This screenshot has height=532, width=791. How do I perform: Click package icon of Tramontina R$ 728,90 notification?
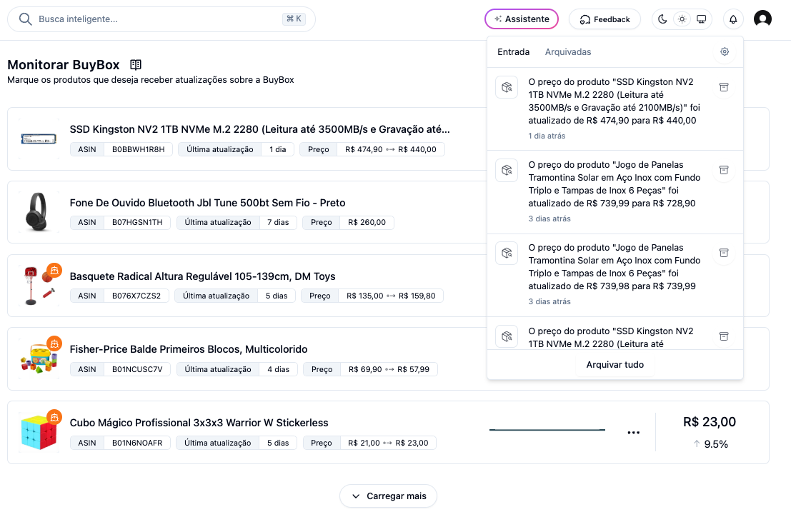point(507,170)
